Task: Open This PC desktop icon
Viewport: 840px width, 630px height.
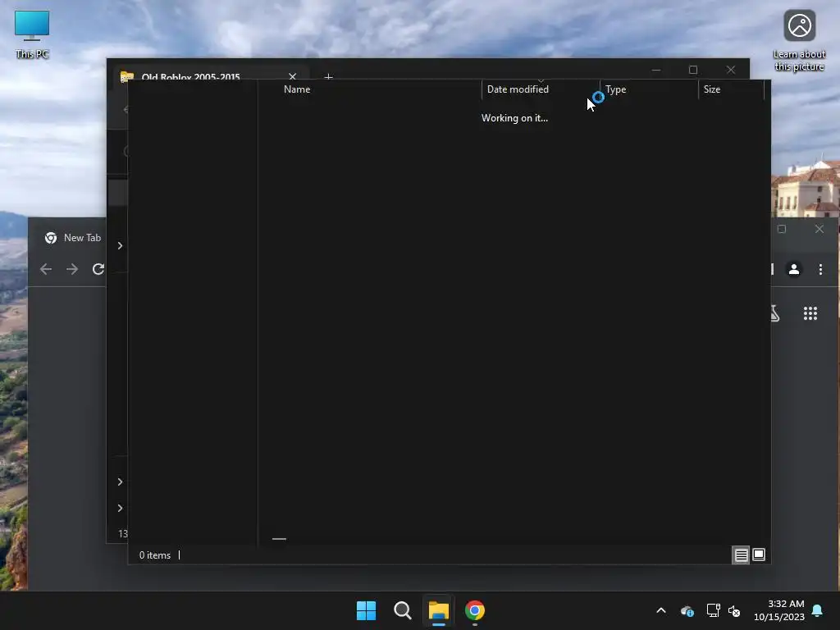Action: pos(32,34)
